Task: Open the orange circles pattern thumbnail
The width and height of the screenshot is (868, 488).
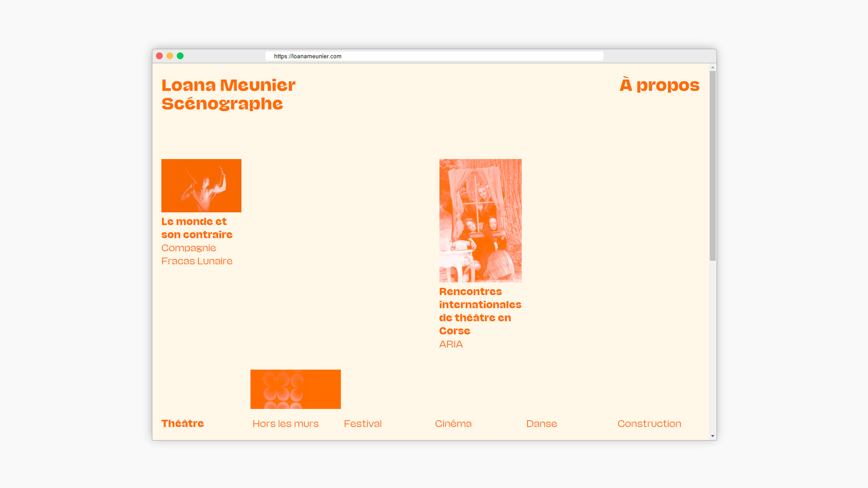Action: pyautogui.click(x=295, y=389)
